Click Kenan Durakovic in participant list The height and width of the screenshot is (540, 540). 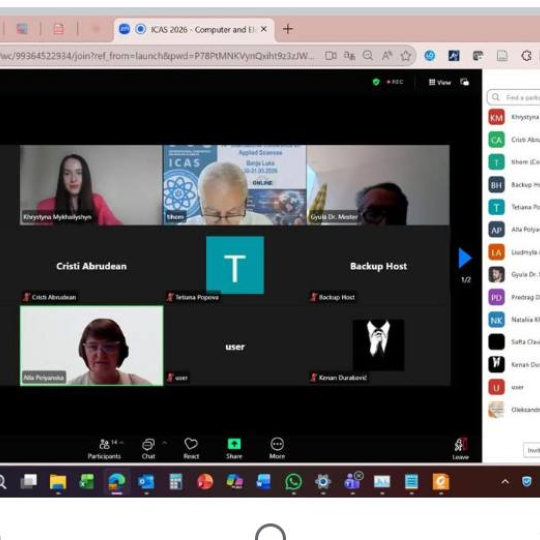click(x=514, y=364)
